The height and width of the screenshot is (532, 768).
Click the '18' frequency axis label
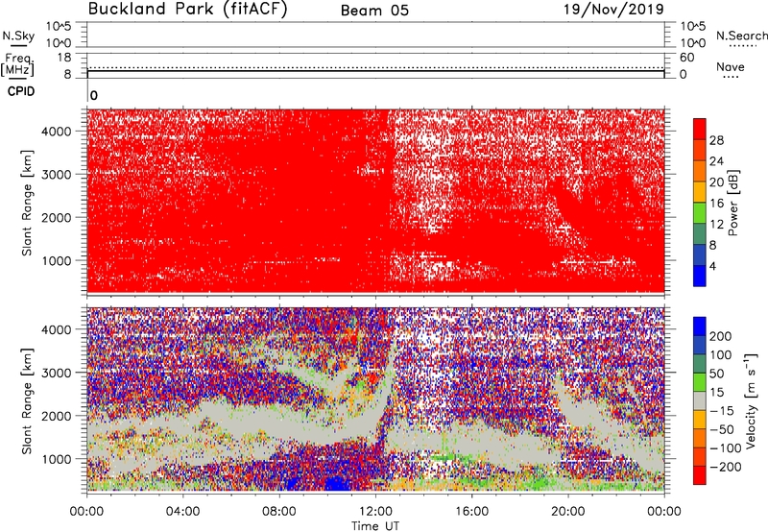click(64, 58)
